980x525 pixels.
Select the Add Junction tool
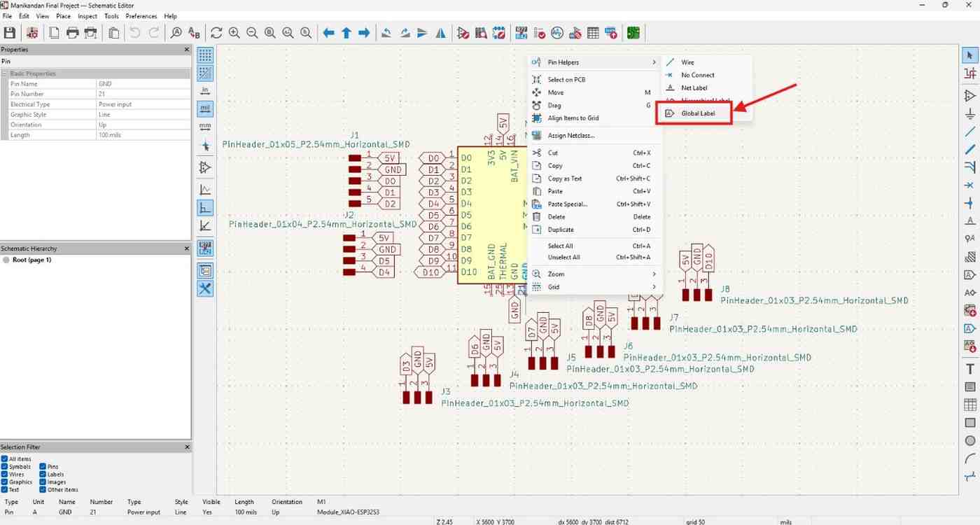(970, 203)
